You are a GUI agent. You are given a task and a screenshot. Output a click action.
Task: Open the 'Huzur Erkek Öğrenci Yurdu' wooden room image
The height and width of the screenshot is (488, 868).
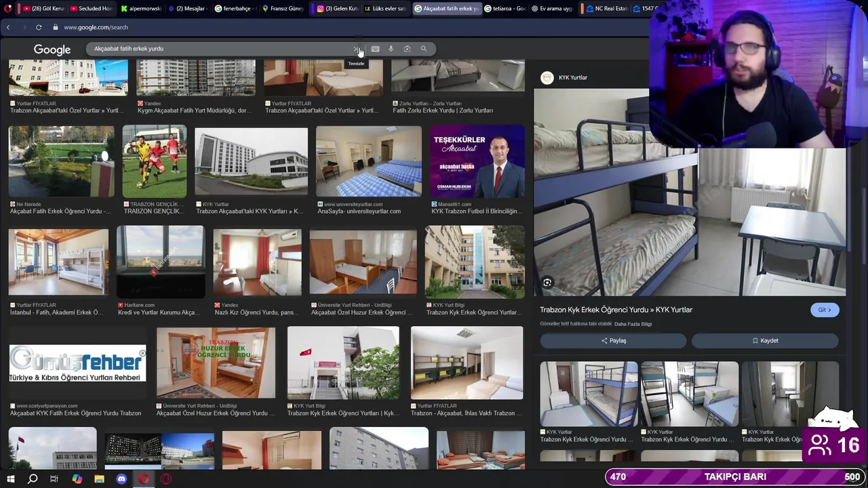[x=216, y=363]
